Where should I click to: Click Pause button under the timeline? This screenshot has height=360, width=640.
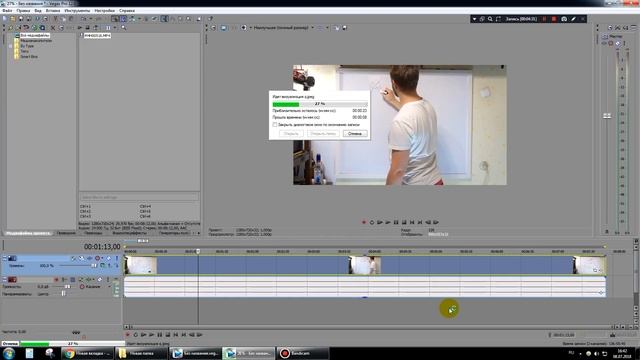(160, 335)
